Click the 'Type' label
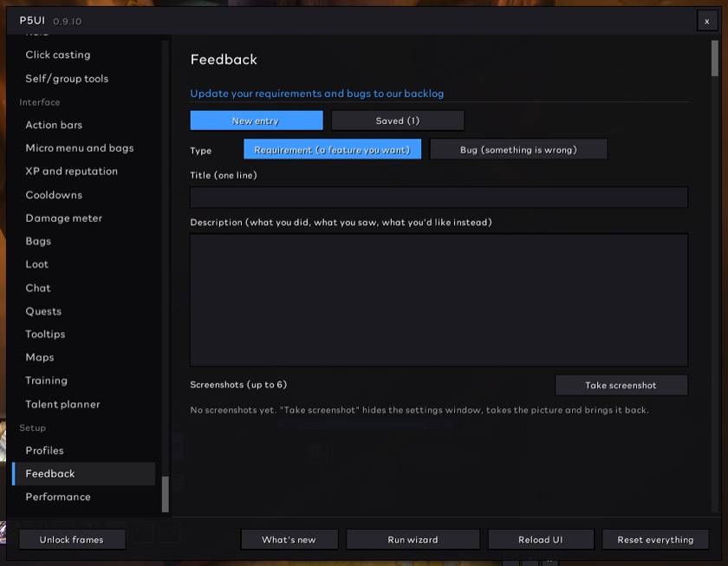Viewport: 728px width, 566px height. (x=200, y=151)
